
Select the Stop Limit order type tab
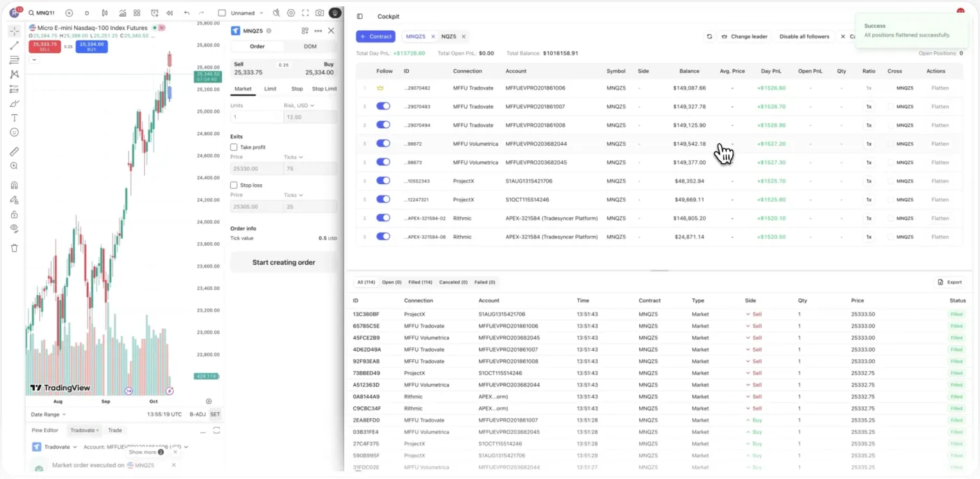click(324, 89)
